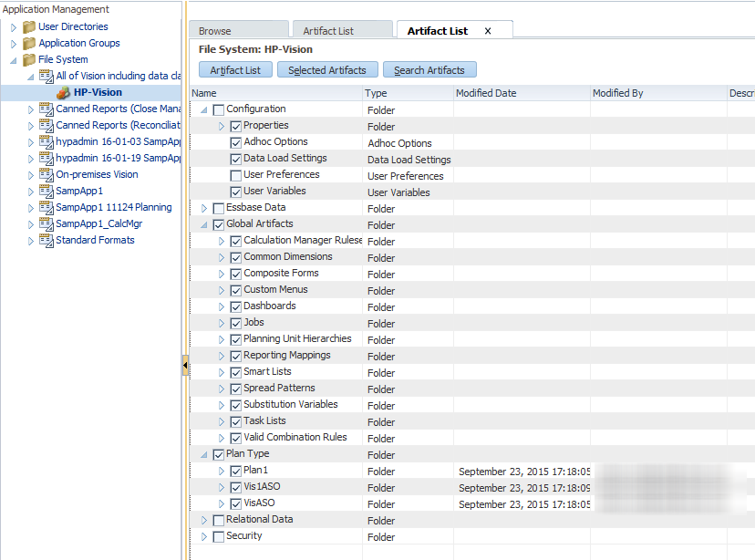Check the User Preferences checkbox
This screenshot has height=560, width=755.
point(236,175)
